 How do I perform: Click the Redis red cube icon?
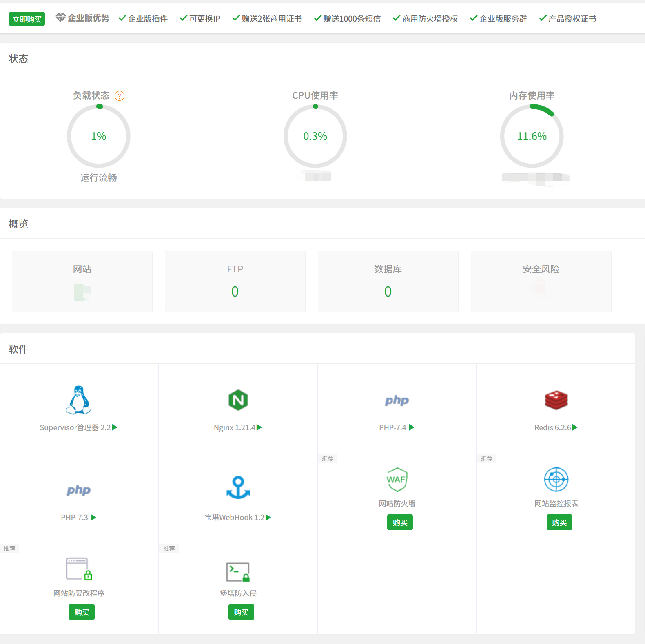click(556, 400)
